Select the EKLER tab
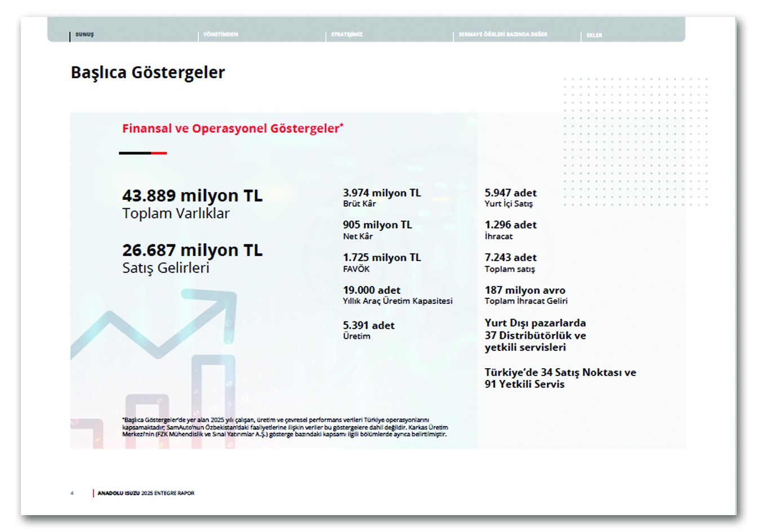 pyautogui.click(x=594, y=35)
